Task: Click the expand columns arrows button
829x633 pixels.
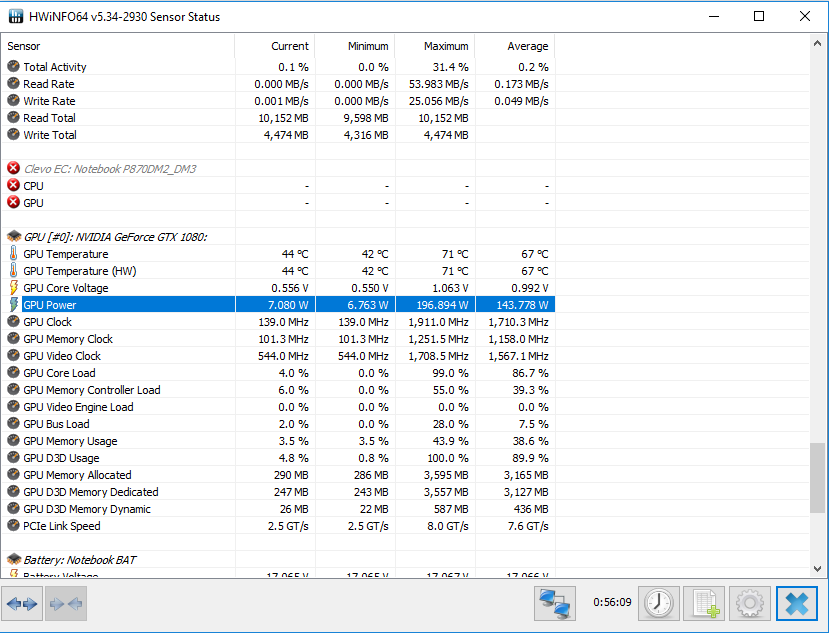Action: pos(22,603)
